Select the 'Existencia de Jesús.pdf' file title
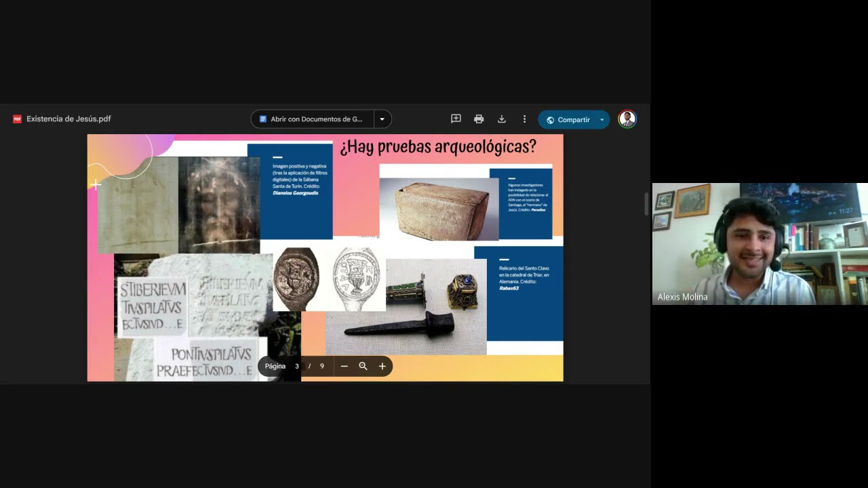 68,119
